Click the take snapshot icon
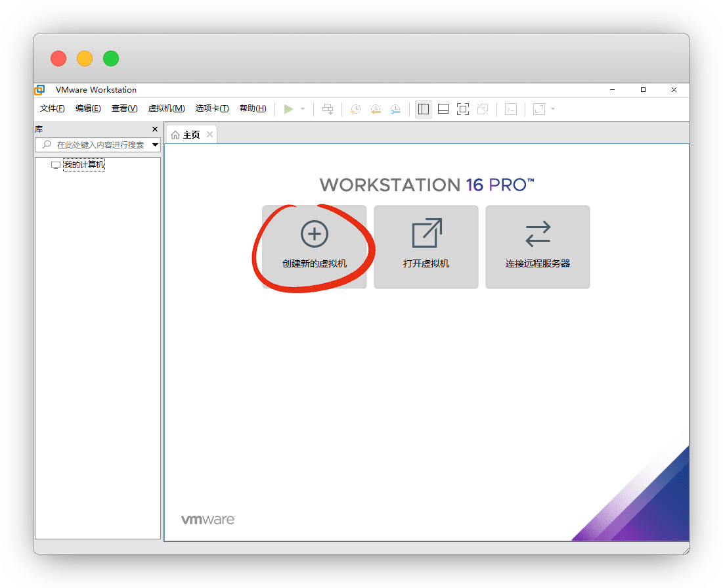Image resolution: width=723 pixels, height=588 pixels. (x=355, y=109)
